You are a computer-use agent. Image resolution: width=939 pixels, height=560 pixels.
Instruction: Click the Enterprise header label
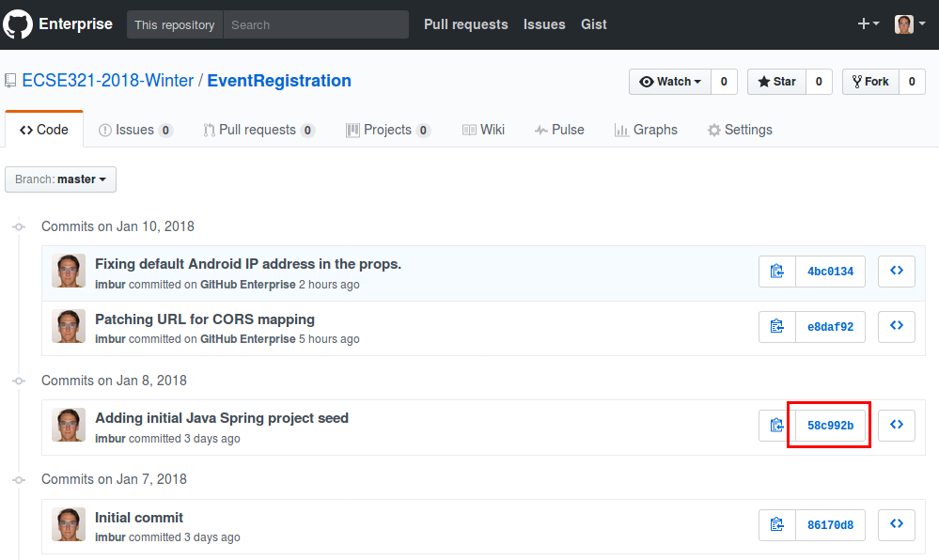(x=75, y=23)
